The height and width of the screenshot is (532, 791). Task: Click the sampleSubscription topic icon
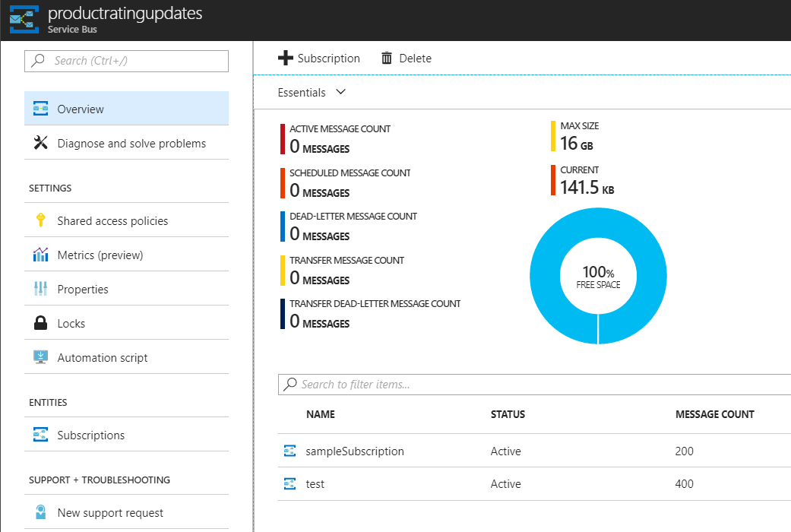(x=290, y=451)
